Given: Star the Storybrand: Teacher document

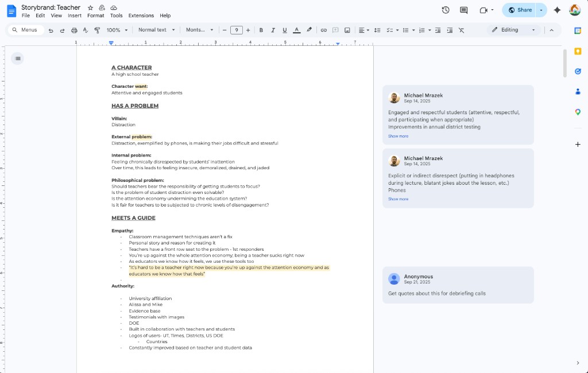Looking at the screenshot, I should tap(90, 7).
